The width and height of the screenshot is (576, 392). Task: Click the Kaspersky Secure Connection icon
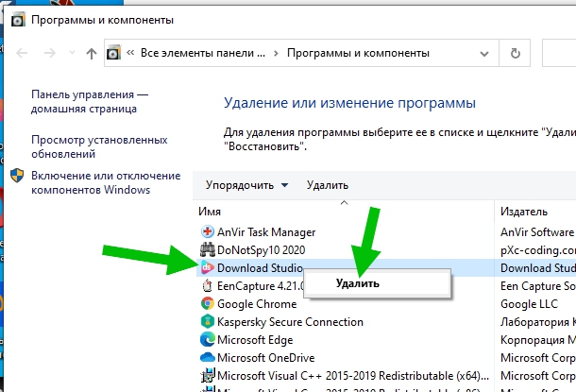207,321
